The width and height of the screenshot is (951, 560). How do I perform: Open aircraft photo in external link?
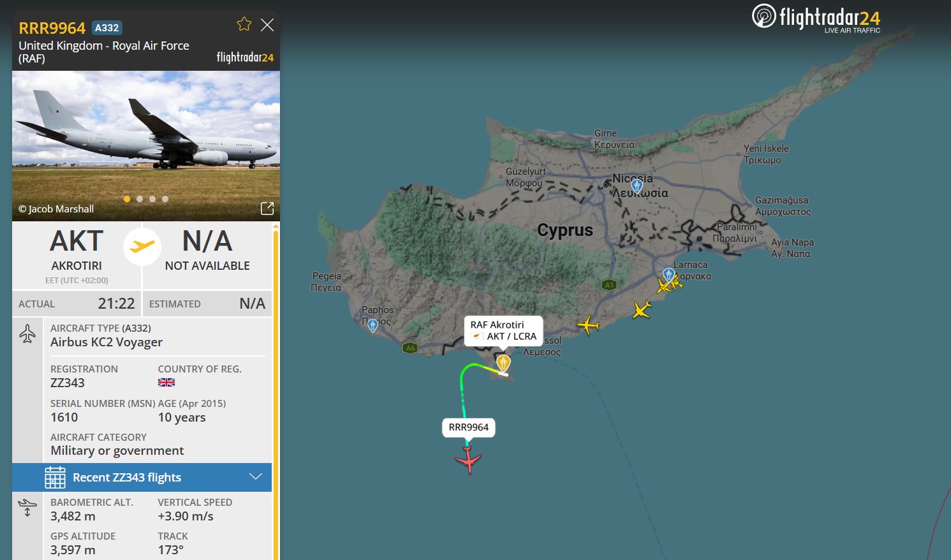pos(267,209)
